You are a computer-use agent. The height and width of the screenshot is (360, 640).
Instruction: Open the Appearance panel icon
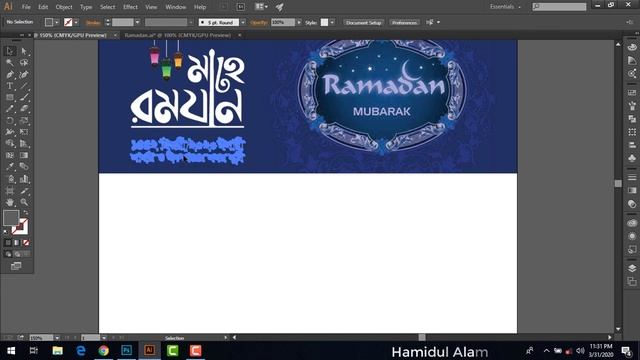632,236
